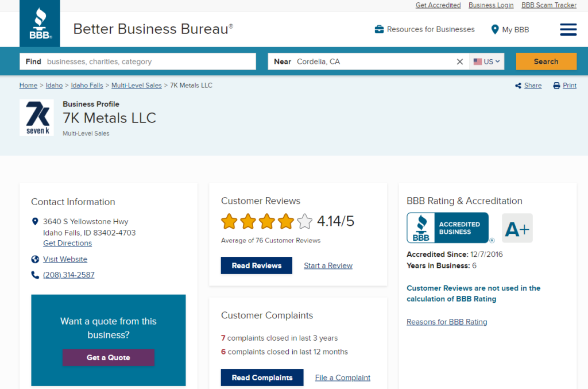Open the Business Login link
Screen dimensions: 588x389
point(491,5)
